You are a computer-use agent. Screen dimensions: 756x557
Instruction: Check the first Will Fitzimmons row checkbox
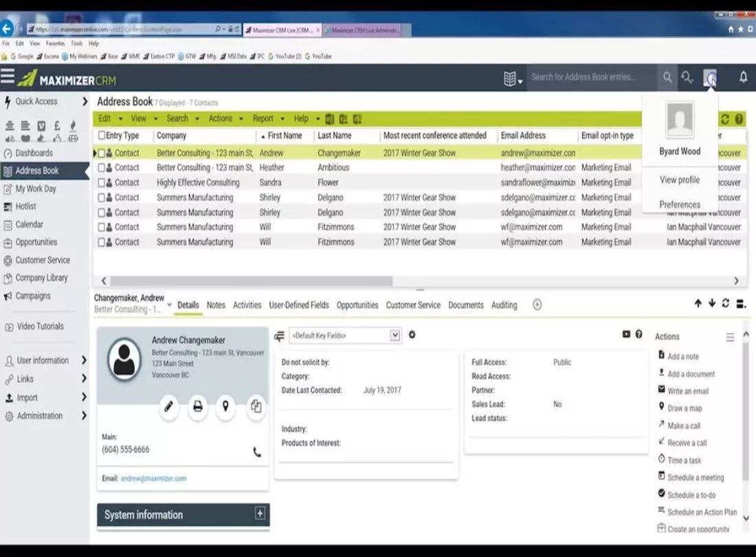[101, 227]
